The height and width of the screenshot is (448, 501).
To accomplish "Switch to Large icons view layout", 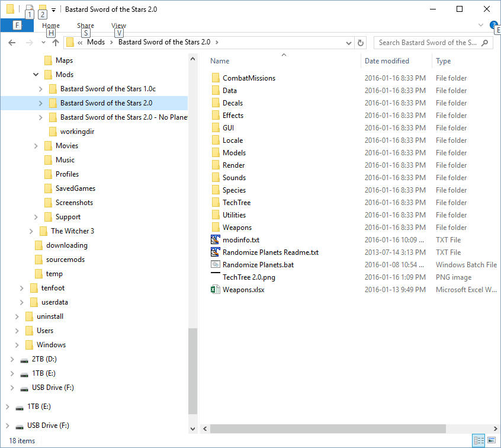I will pos(492,441).
